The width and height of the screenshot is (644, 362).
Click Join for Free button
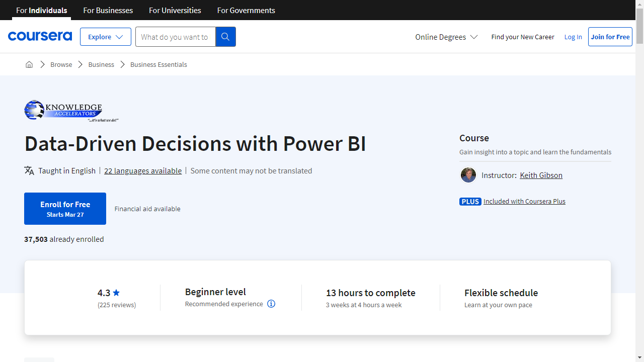click(610, 37)
